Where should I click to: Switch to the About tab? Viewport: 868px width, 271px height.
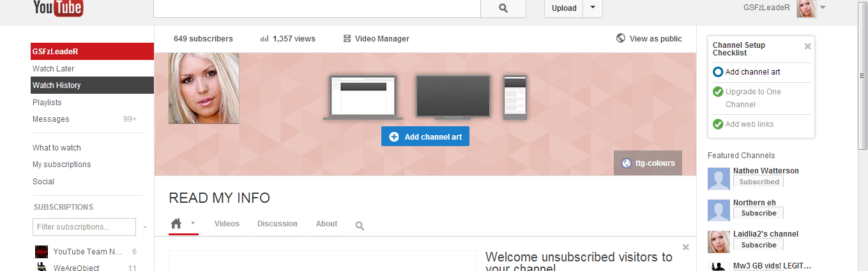pyautogui.click(x=326, y=224)
